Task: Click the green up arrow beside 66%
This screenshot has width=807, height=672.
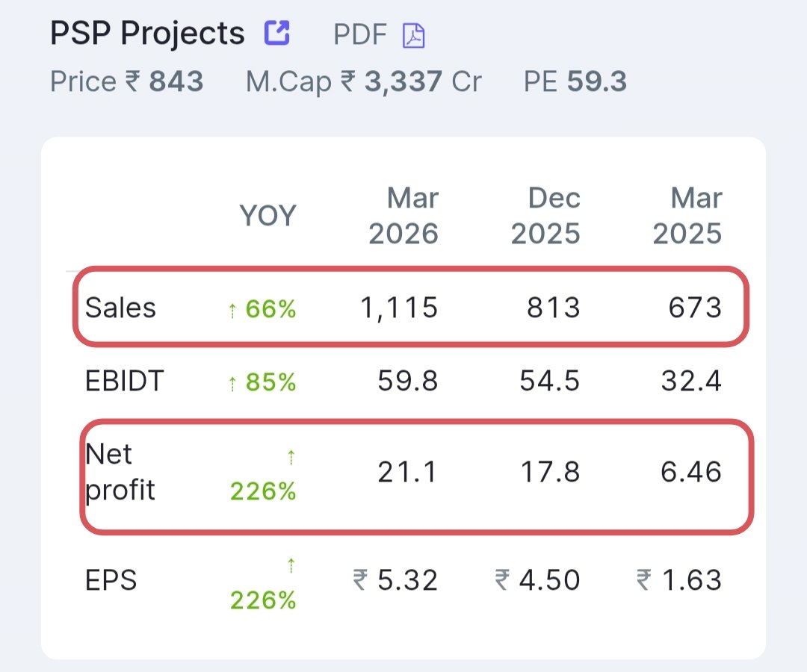Action: tap(232, 311)
